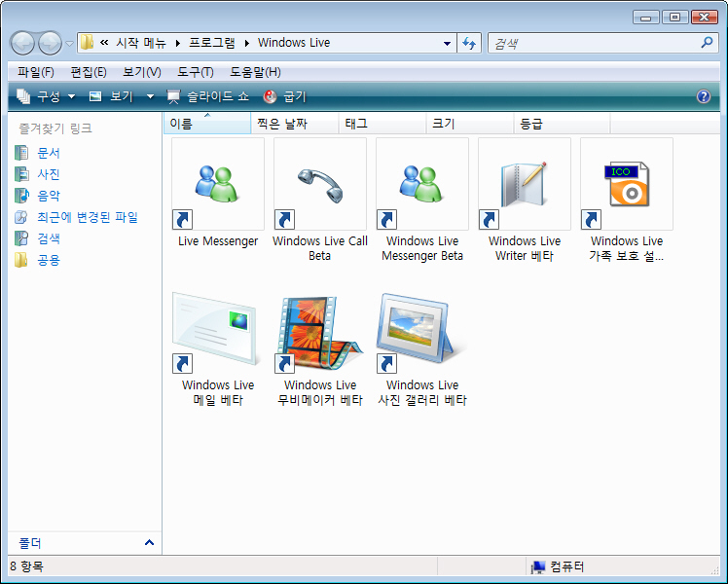
Task: Sort by the 크기 column header
Action: [x=469, y=124]
